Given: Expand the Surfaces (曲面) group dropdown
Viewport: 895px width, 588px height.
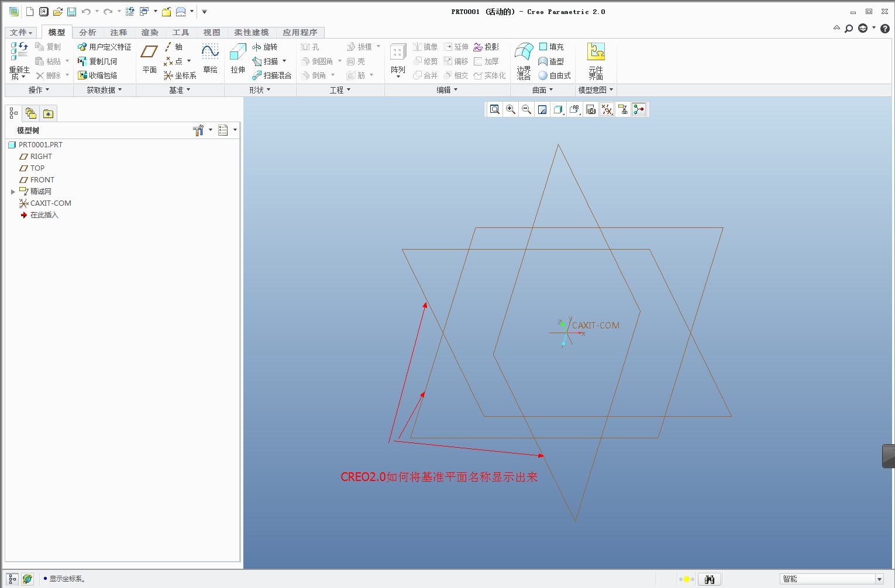Looking at the screenshot, I should (x=542, y=90).
